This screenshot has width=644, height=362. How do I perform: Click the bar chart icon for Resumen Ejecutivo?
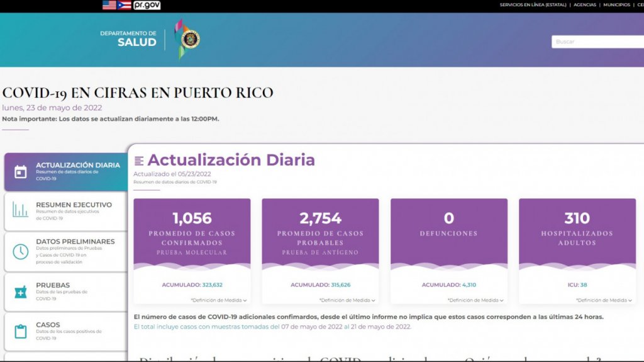click(21, 210)
